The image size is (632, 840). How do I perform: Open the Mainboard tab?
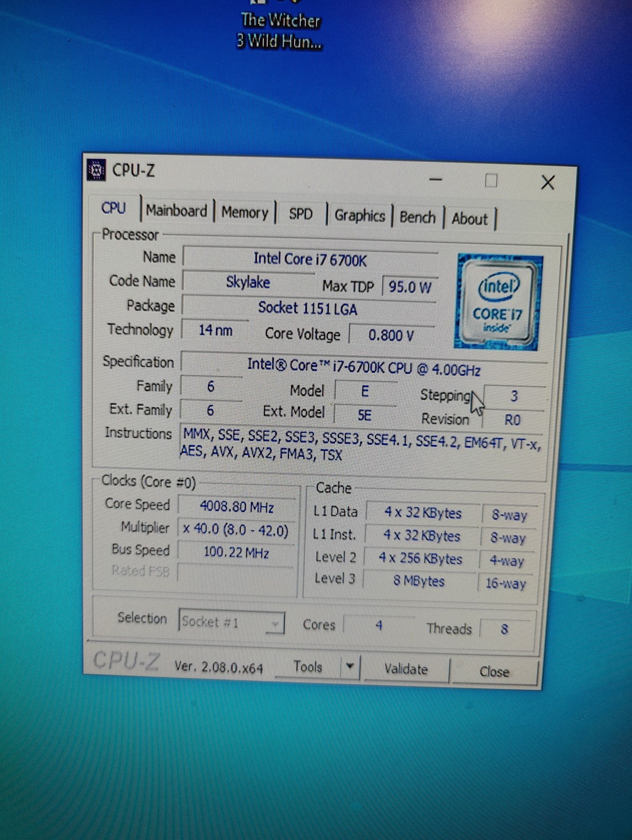coord(176,210)
